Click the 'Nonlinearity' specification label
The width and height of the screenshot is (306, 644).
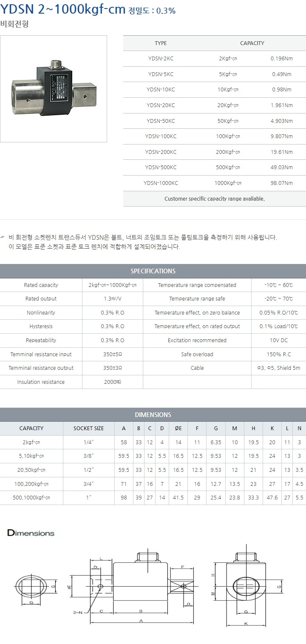(x=41, y=312)
